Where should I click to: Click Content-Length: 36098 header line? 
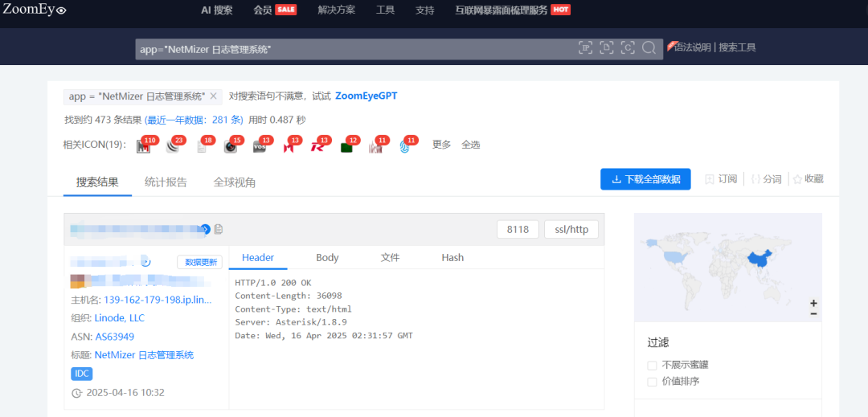pyautogui.click(x=289, y=296)
